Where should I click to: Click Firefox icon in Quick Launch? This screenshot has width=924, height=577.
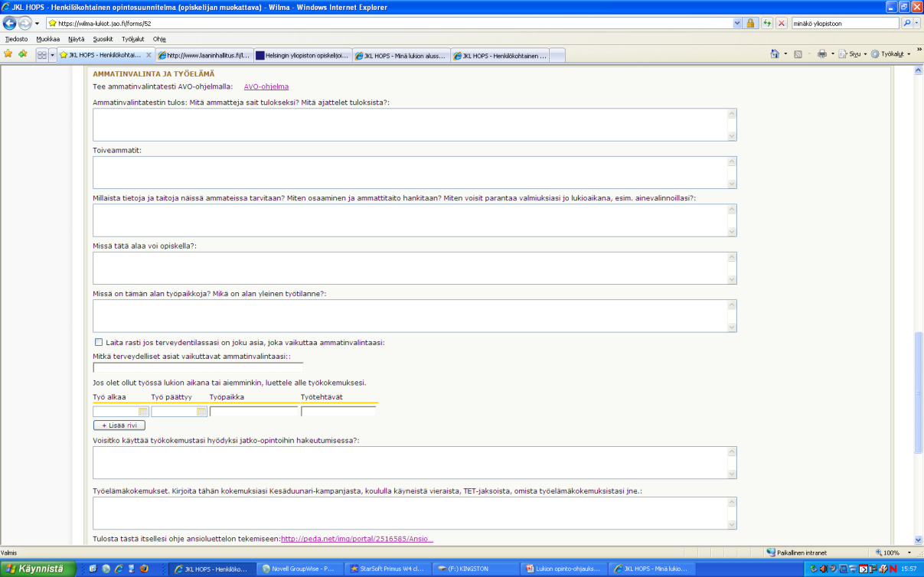click(x=143, y=569)
